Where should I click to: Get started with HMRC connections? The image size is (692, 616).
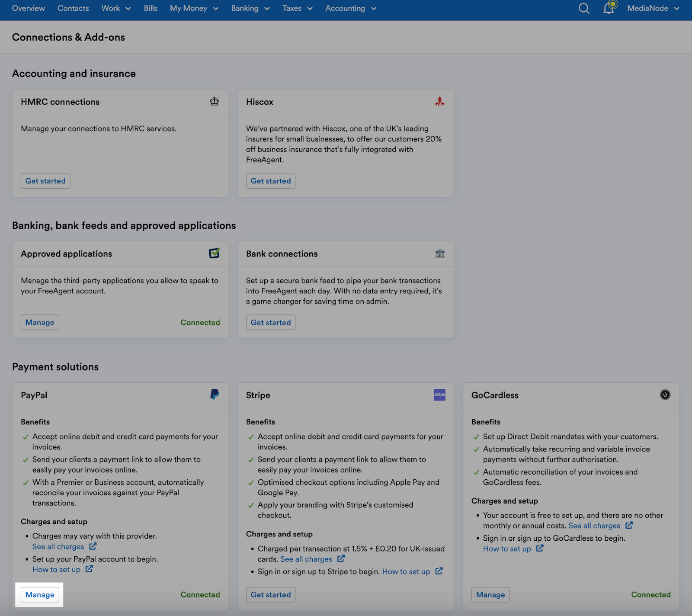click(45, 181)
